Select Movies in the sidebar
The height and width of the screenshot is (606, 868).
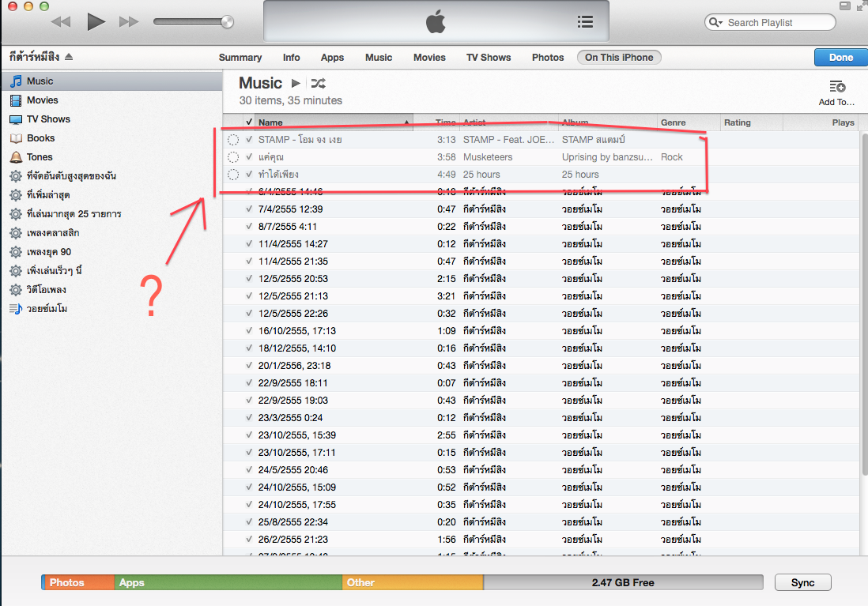(x=111, y=100)
